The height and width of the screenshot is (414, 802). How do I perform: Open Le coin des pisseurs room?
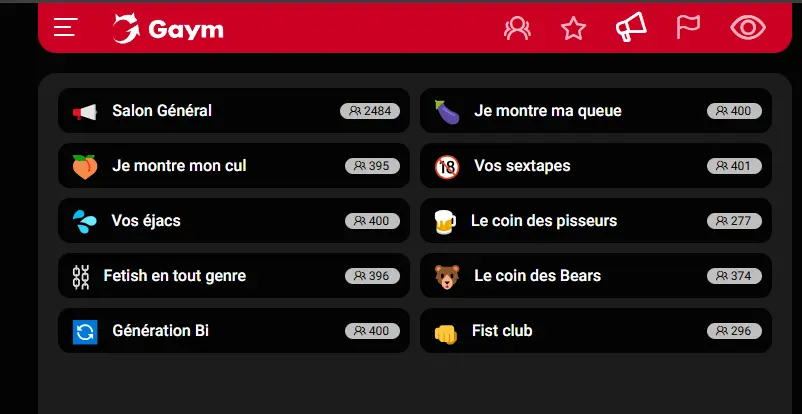pyautogui.click(x=545, y=221)
